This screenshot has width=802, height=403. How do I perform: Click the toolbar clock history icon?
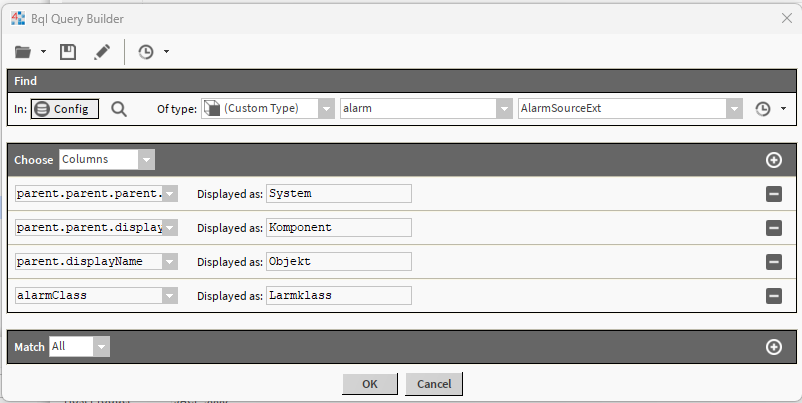[146, 51]
